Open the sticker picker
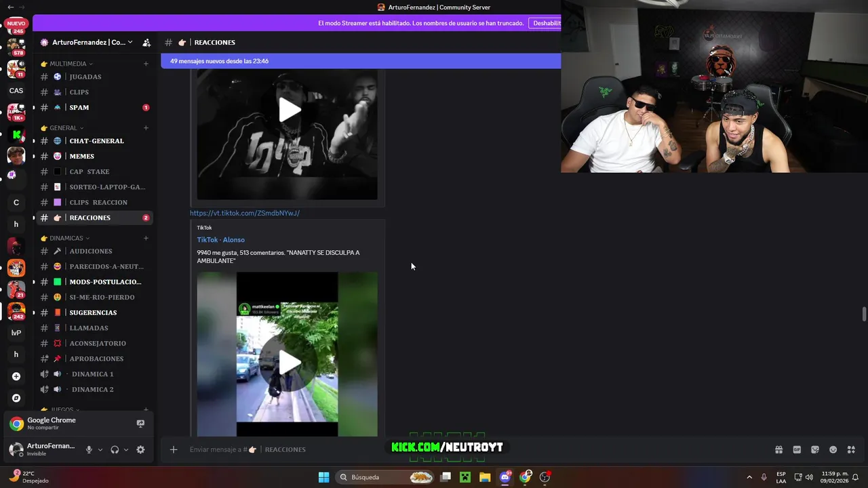Image resolution: width=868 pixels, height=488 pixels. 815,449
